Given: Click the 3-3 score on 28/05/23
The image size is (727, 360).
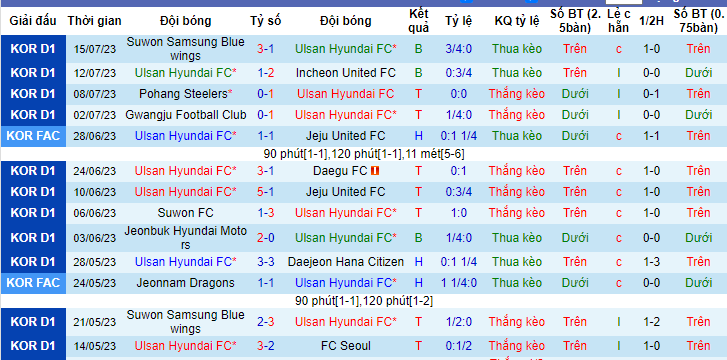Looking at the screenshot, I should pyautogui.click(x=266, y=262).
